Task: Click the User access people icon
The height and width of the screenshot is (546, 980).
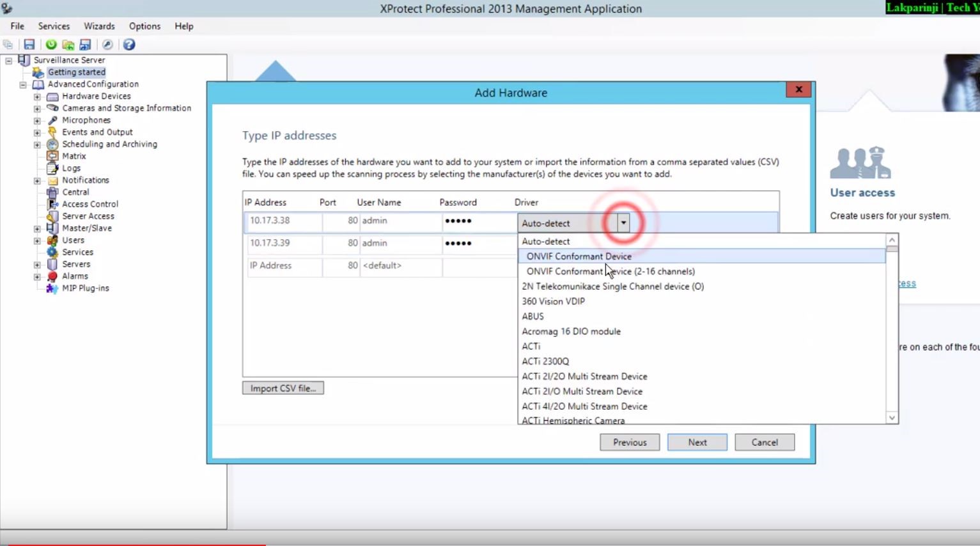Action: (x=860, y=163)
